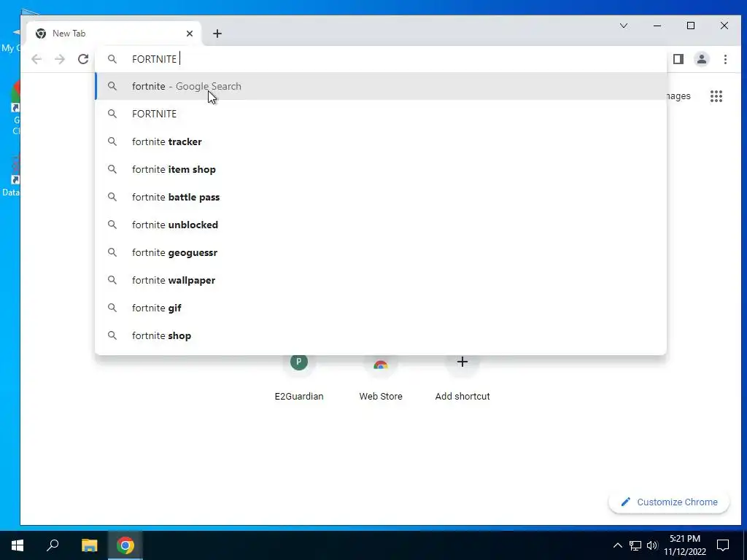This screenshot has height=560, width=747.
Task: Pick 'fortnite gif' suggestion
Action: coord(381,308)
